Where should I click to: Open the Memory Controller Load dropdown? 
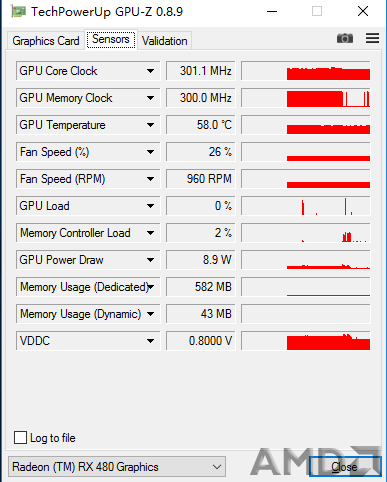[150, 233]
